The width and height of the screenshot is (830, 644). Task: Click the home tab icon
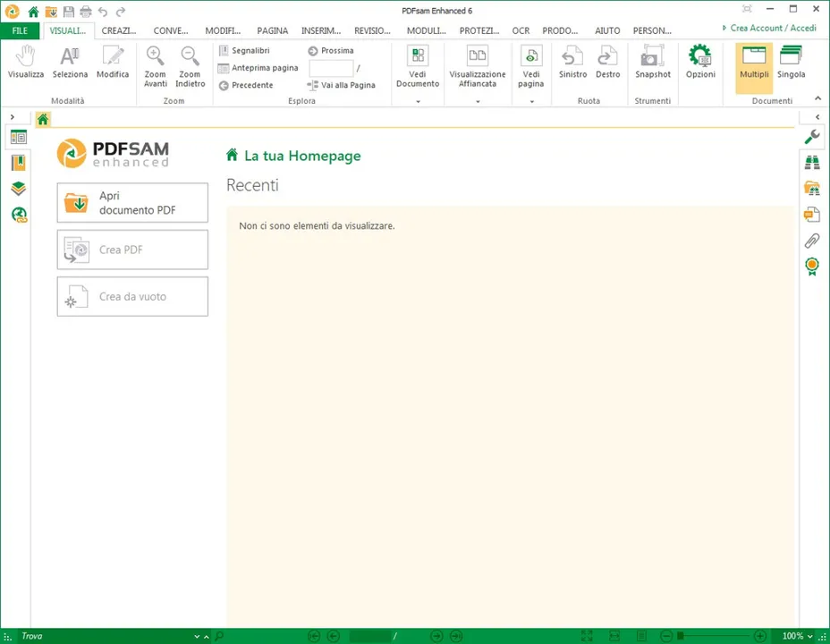(x=43, y=120)
